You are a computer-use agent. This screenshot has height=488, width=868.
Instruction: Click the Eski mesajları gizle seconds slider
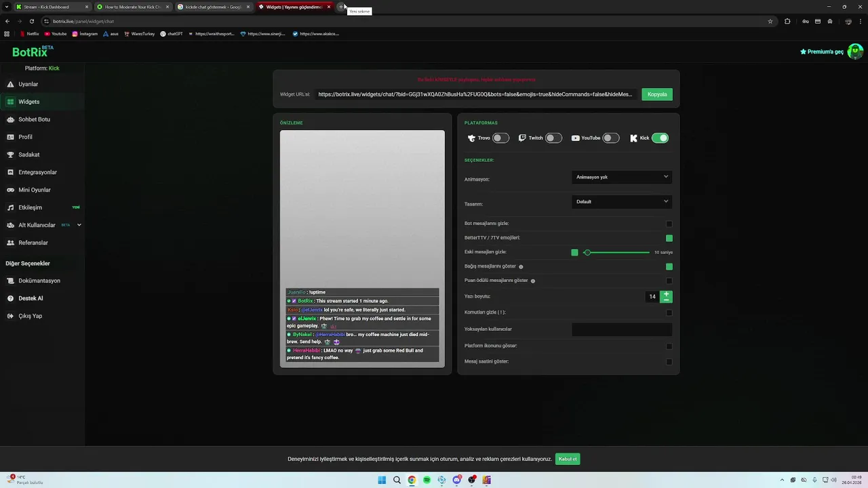(x=618, y=252)
